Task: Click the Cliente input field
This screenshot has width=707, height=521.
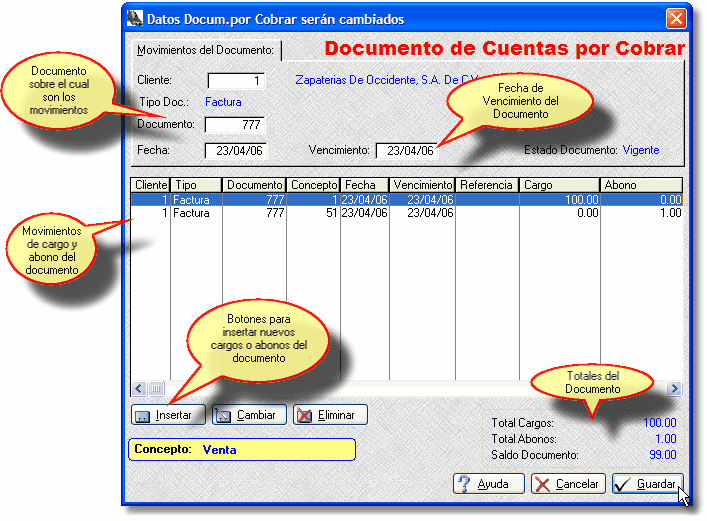Action: coord(237,80)
